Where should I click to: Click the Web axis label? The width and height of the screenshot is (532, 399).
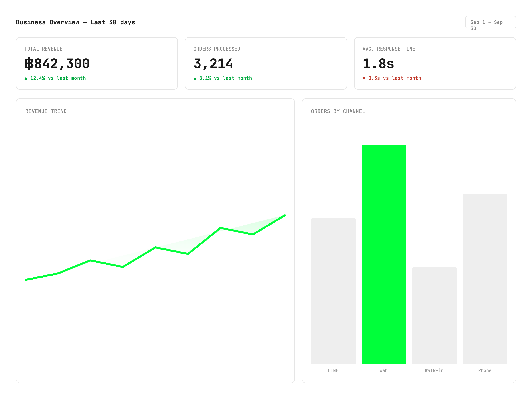(x=384, y=370)
